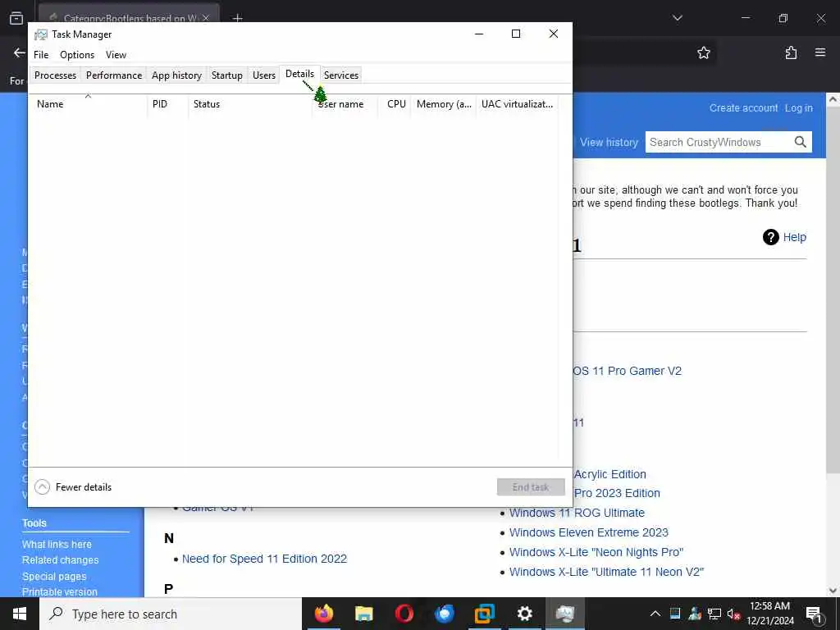Open File Explorer from the taskbar
This screenshot has width=840, height=630.
click(363, 614)
